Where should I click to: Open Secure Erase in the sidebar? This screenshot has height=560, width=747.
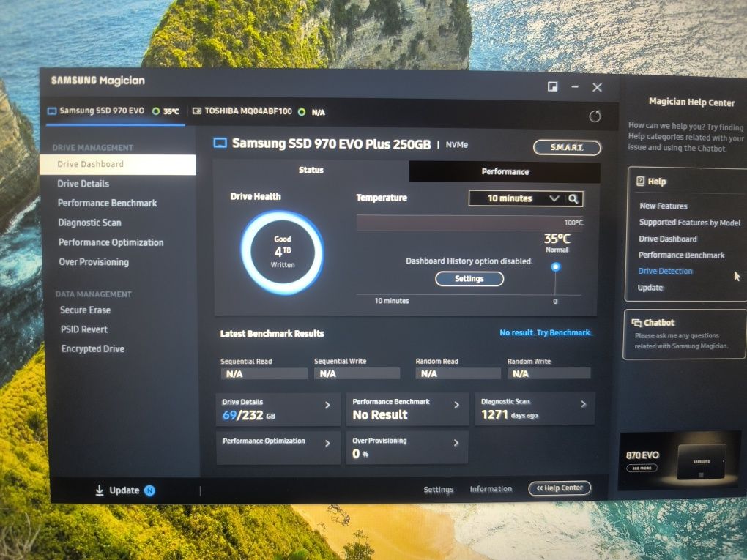pyautogui.click(x=85, y=310)
